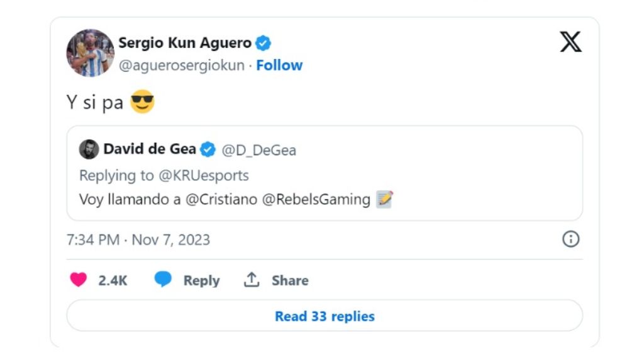
Task: Click the @RebelsGaming mention
Action: 315,199
